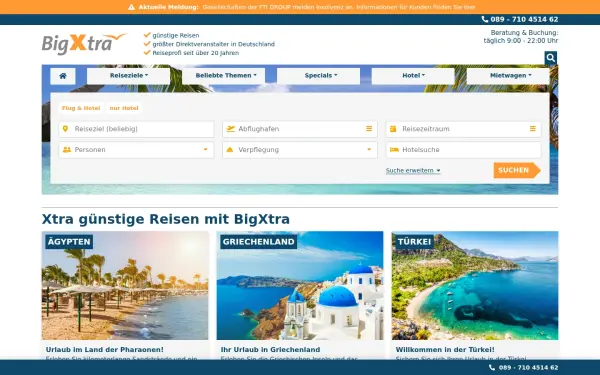Open the FTI GROUP insolvency notice link

coord(339,7)
